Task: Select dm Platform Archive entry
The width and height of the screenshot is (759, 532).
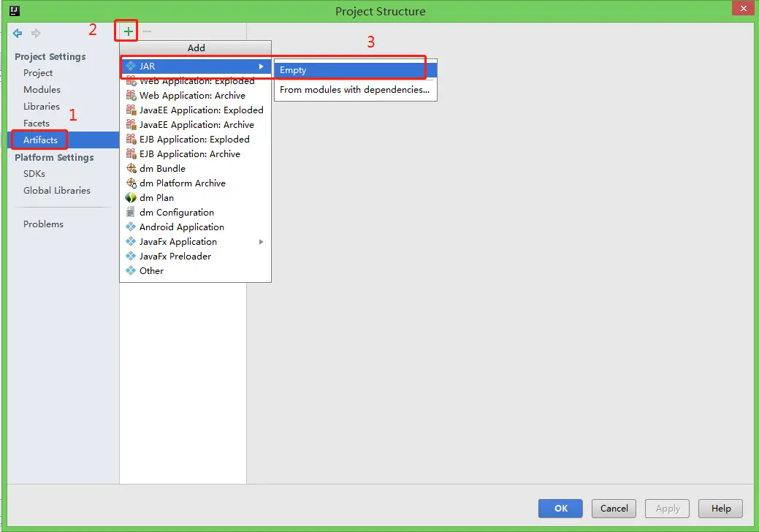Action: pos(196,183)
